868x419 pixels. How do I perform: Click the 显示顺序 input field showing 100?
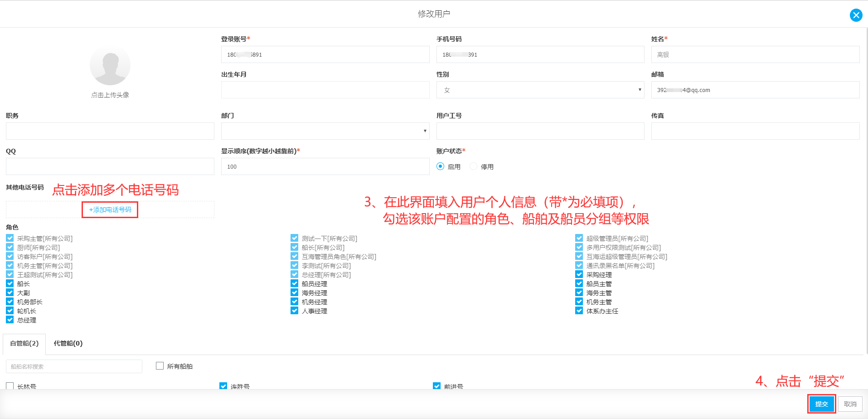(x=325, y=166)
